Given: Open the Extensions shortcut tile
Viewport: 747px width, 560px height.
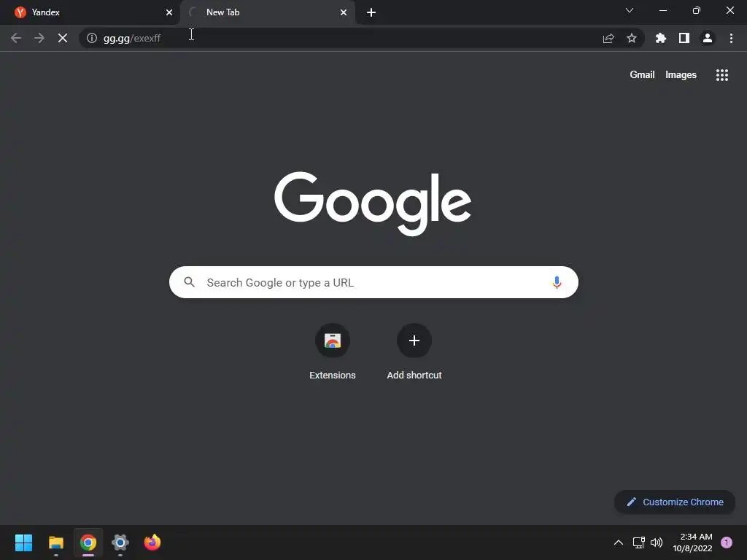Looking at the screenshot, I should [x=333, y=352].
